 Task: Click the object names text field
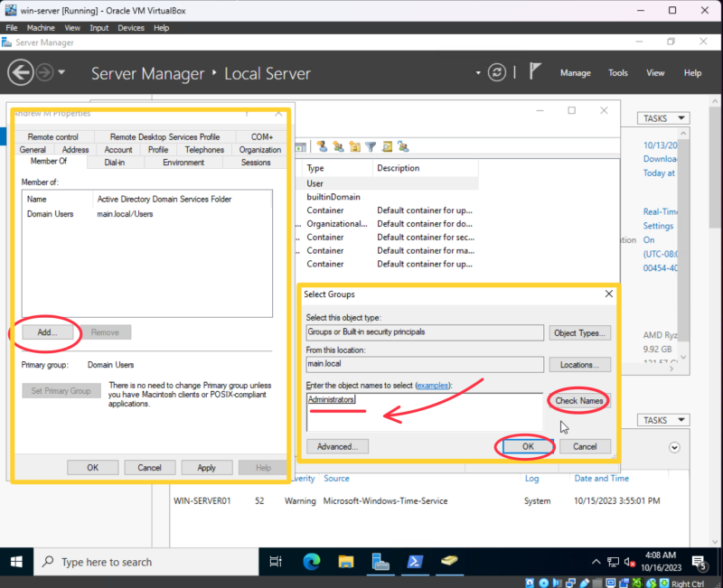pos(423,412)
